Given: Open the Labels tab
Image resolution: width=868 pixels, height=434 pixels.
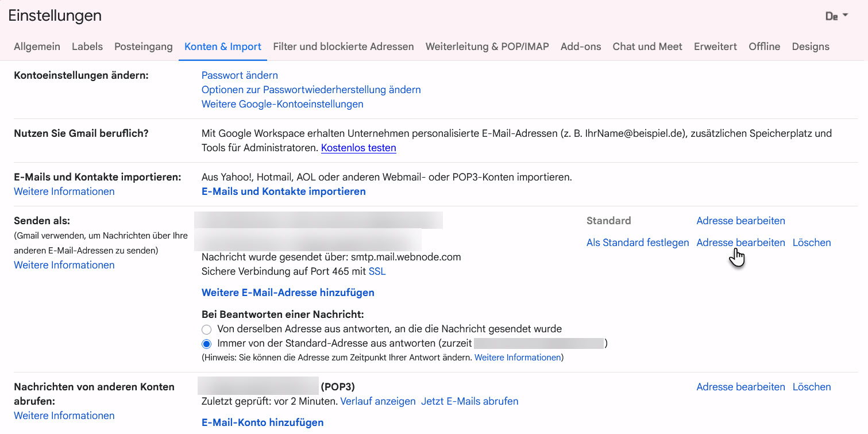Looking at the screenshot, I should (x=87, y=47).
